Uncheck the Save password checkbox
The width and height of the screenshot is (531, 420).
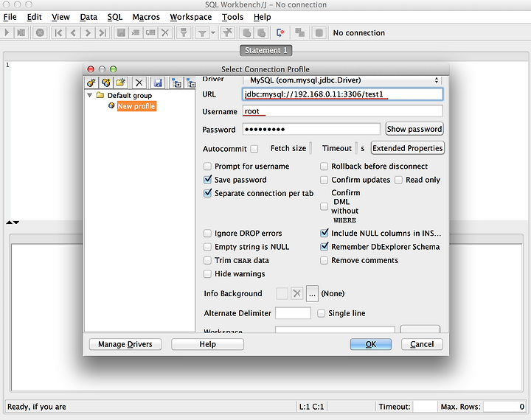coord(207,180)
